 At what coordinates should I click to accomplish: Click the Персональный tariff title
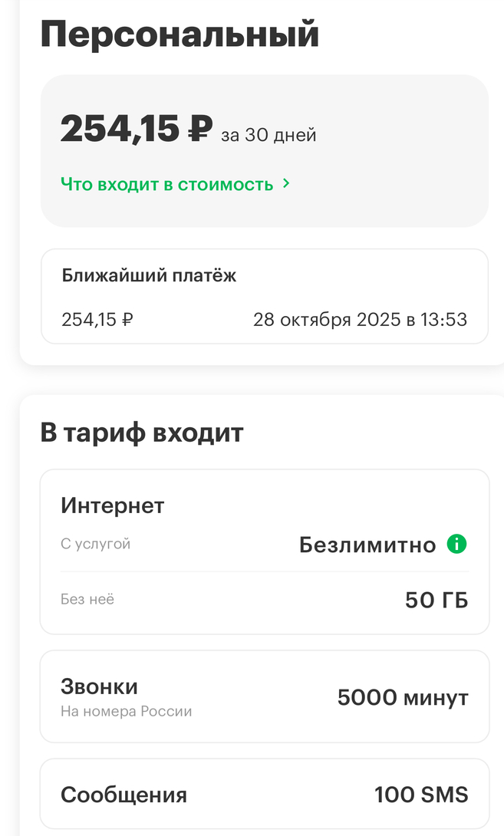click(180, 35)
